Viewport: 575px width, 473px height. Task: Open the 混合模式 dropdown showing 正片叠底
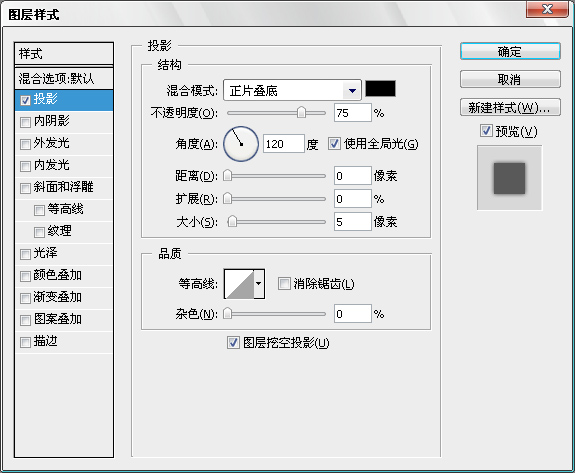click(292, 90)
